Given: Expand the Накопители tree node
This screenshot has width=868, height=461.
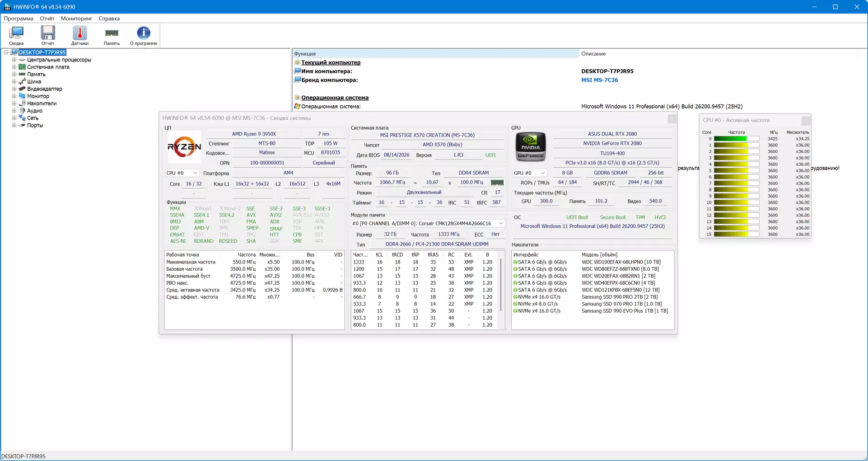Looking at the screenshot, I should 14,103.
